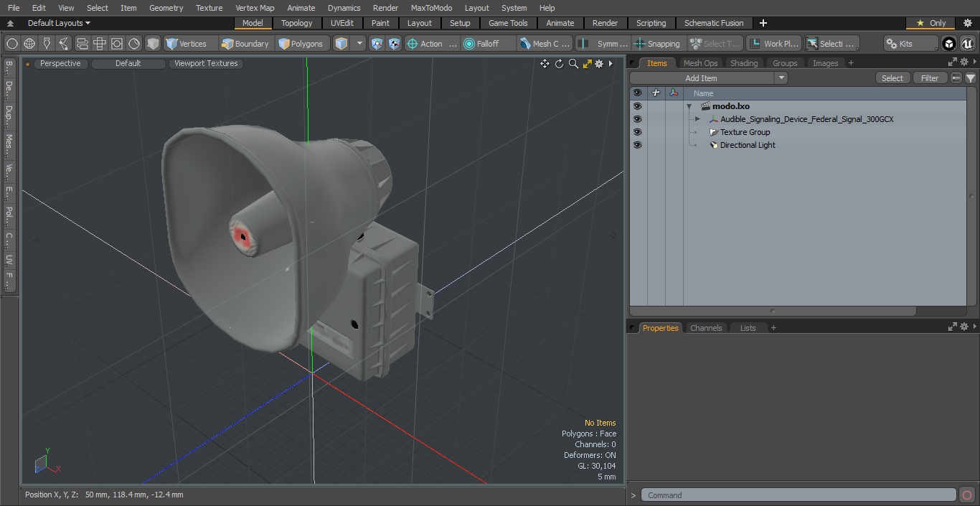Select the Vertices selection mode
The width and height of the screenshot is (980, 506).
click(187, 44)
